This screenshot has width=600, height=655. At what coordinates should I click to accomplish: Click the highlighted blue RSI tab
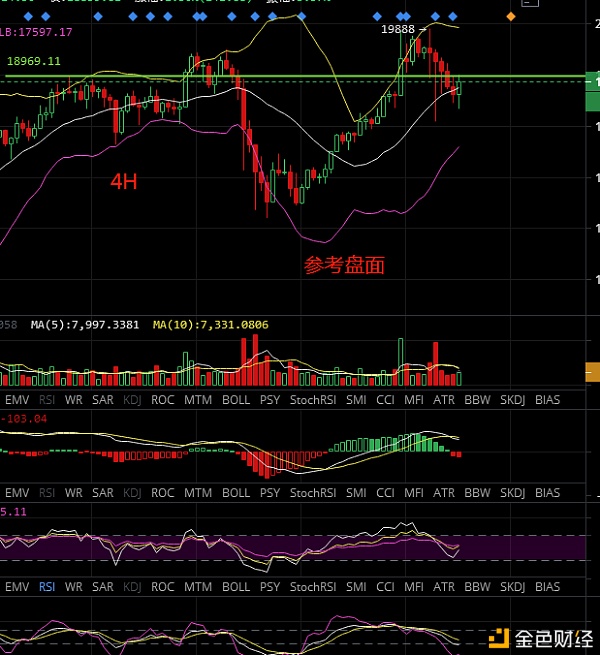[x=47, y=587]
